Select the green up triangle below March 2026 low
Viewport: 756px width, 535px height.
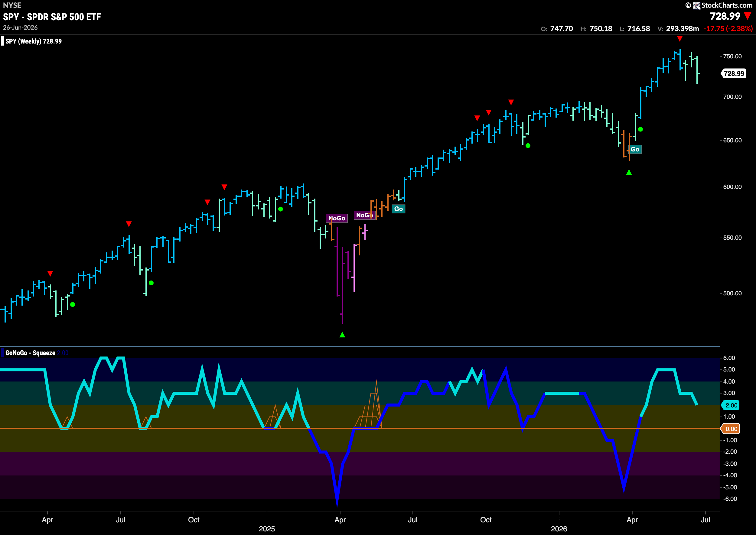[x=629, y=172]
